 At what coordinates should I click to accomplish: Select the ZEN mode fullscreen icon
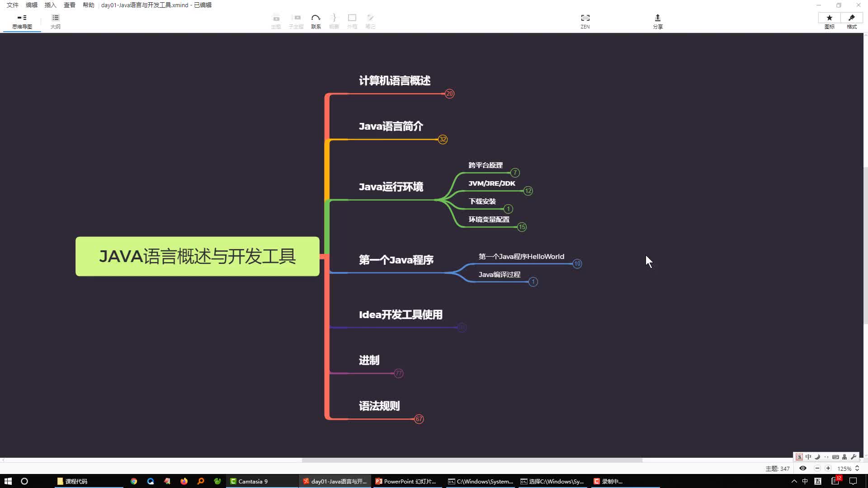pyautogui.click(x=585, y=18)
